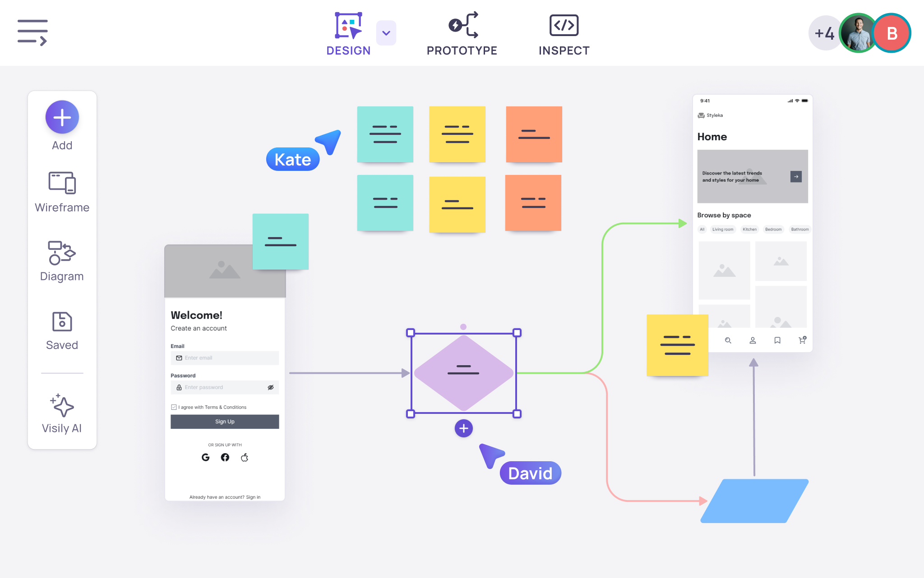Screen dimensions: 924x578
Task: Click the Add element plus icon
Action: [x=61, y=118]
